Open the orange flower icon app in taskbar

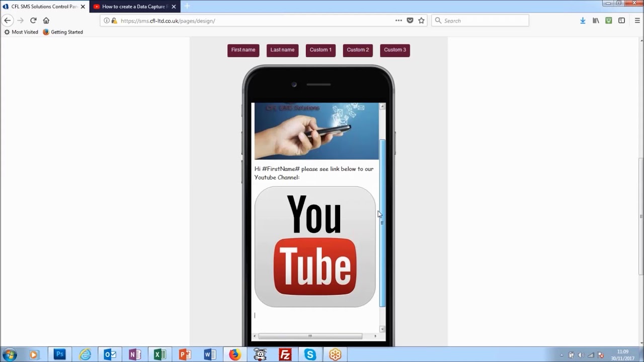(335, 354)
